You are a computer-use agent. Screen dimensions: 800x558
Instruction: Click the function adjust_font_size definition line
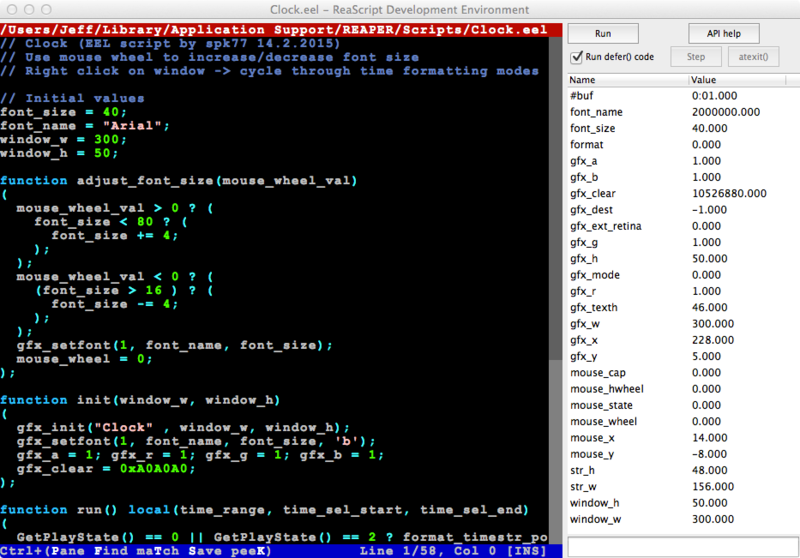coord(180,181)
